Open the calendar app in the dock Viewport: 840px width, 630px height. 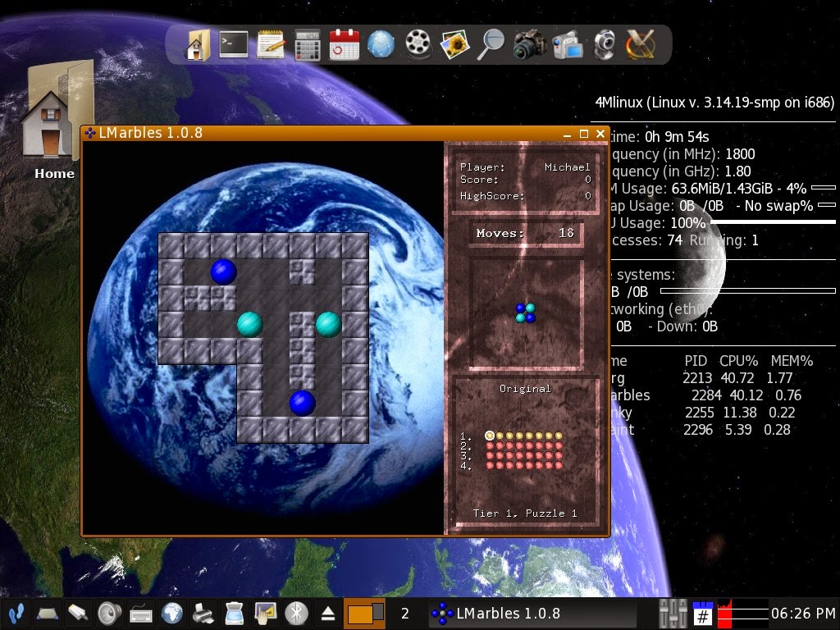pyautogui.click(x=344, y=44)
